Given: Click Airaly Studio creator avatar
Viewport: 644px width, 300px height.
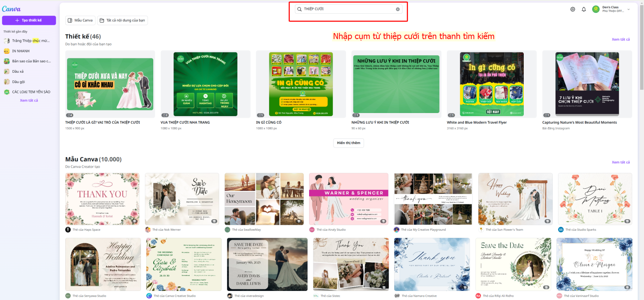Looking at the screenshot, I should click(312, 230).
